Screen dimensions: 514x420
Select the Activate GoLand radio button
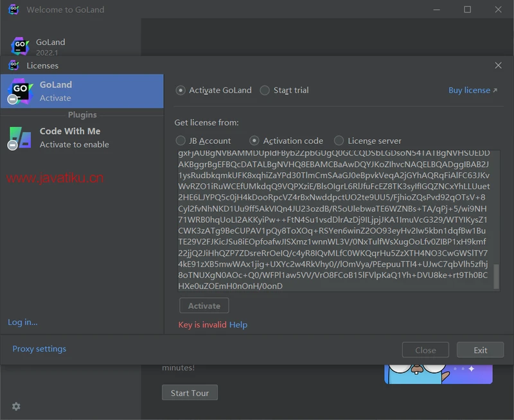pos(181,91)
